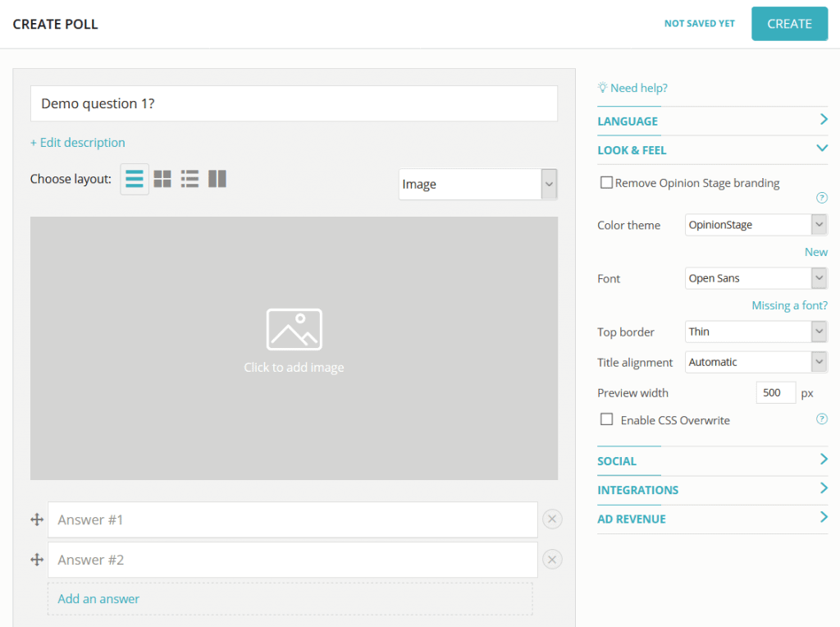Open the Image media type dropdown

point(477,185)
